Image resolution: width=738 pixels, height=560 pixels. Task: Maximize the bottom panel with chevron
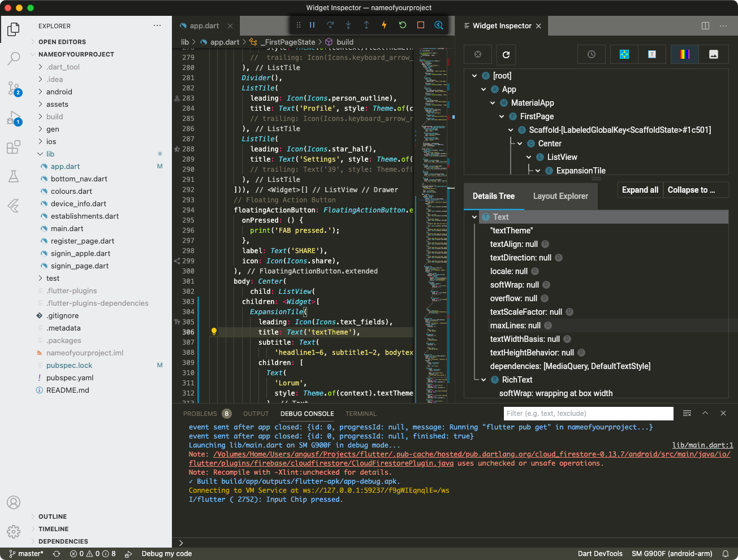pos(705,414)
